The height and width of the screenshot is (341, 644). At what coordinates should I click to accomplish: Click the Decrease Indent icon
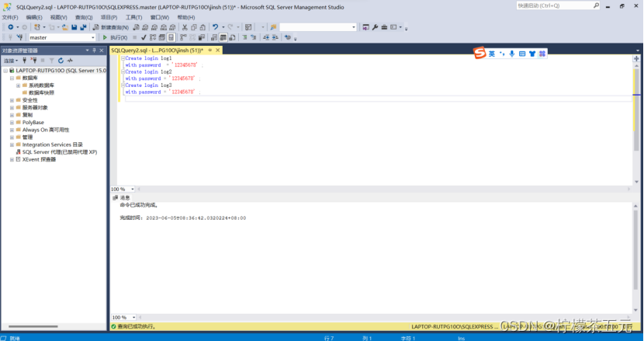click(x=266, y=37)
